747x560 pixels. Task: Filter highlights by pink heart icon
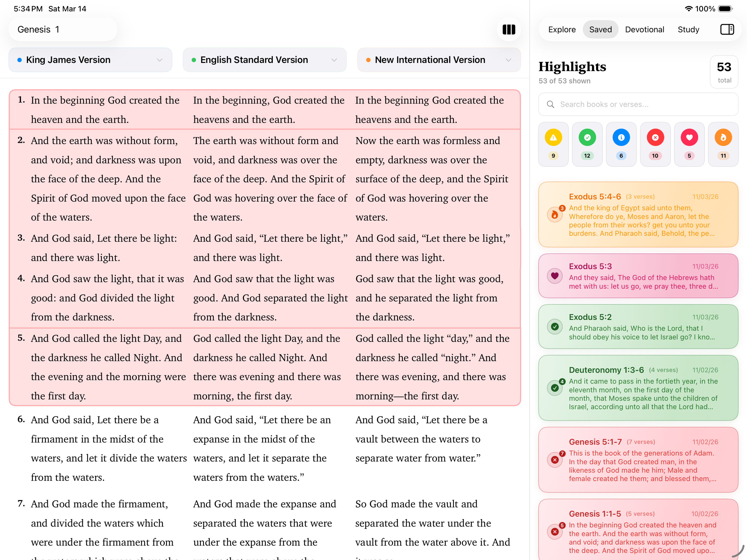(689, 144)
